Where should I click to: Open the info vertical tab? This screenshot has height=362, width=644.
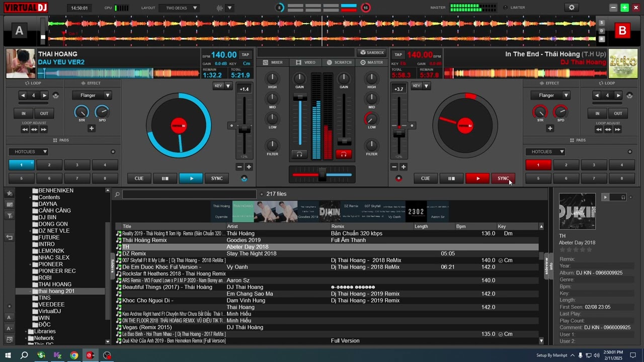coord(551,265)
